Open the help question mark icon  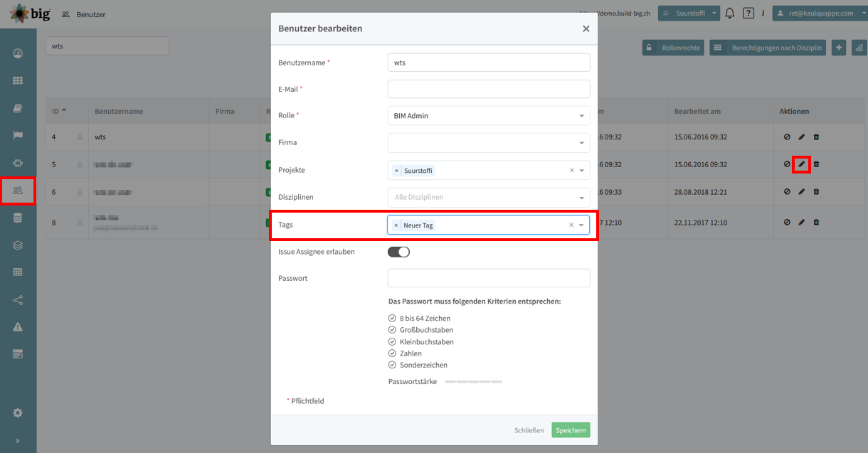748,13
